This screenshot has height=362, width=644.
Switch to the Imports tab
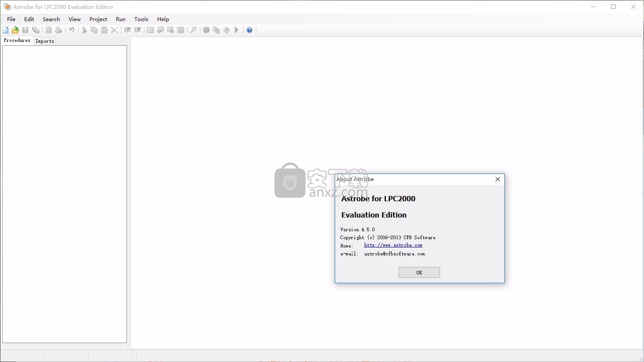pyautogui.click(x=44, y=41)
